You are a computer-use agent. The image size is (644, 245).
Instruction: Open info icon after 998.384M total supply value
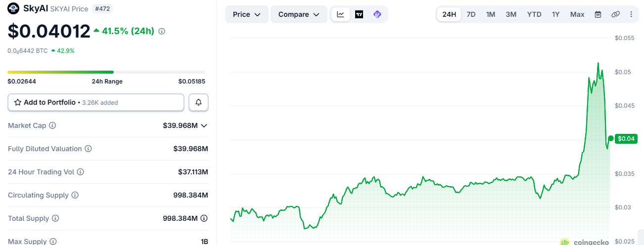[204, 218]
